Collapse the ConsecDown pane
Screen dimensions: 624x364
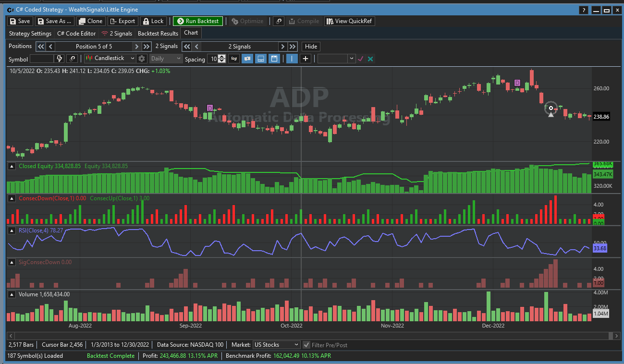point(12,198)
